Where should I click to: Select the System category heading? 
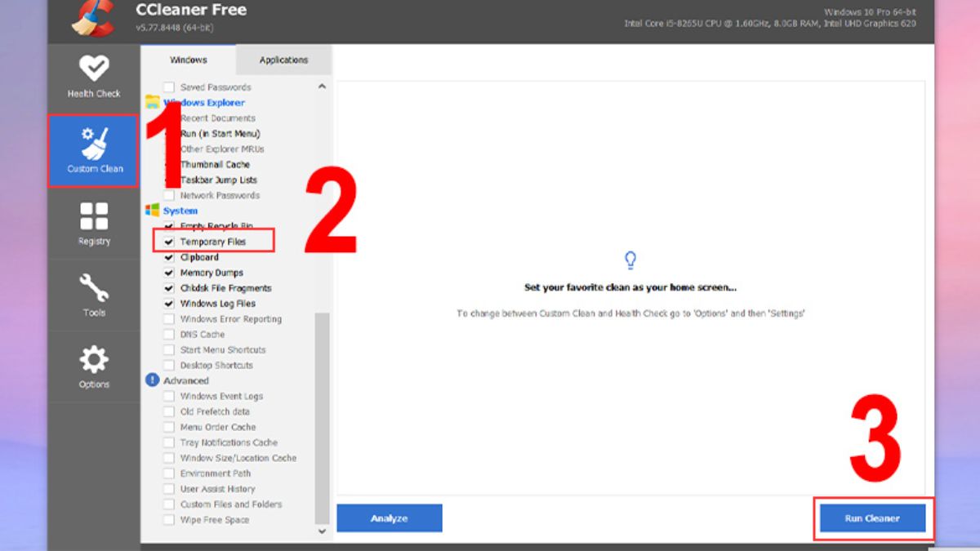180,211
